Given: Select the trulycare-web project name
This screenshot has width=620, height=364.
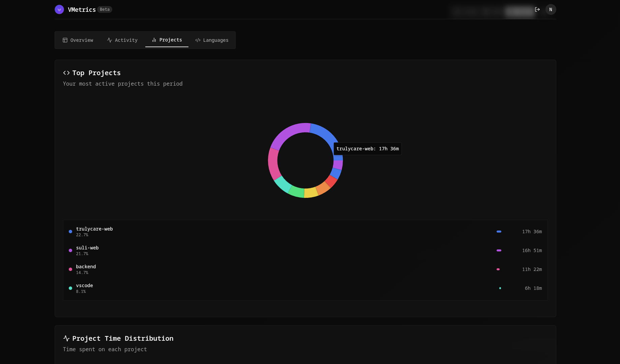Looking at the screenshot, I should (94, 229).
